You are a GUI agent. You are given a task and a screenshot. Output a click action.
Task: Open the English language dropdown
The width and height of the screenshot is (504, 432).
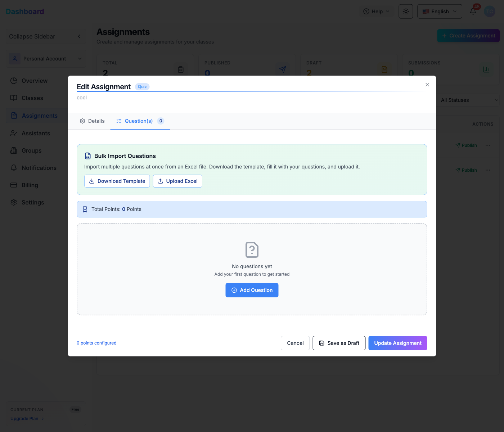click(440, 11)
